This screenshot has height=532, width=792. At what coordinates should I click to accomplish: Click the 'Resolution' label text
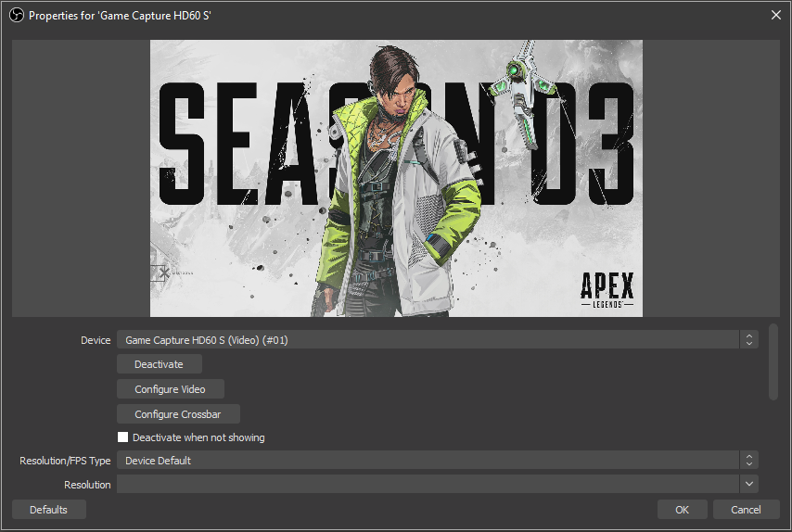tap(87, 485)
